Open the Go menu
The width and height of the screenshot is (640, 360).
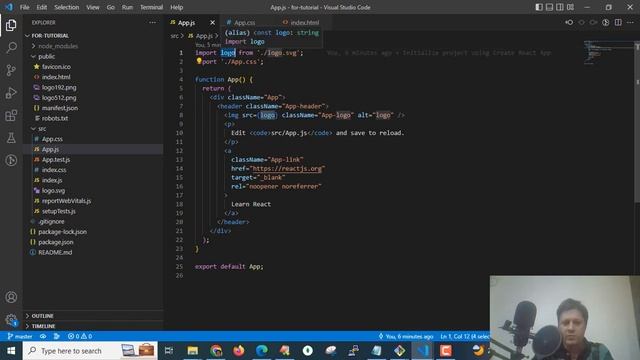111,7
